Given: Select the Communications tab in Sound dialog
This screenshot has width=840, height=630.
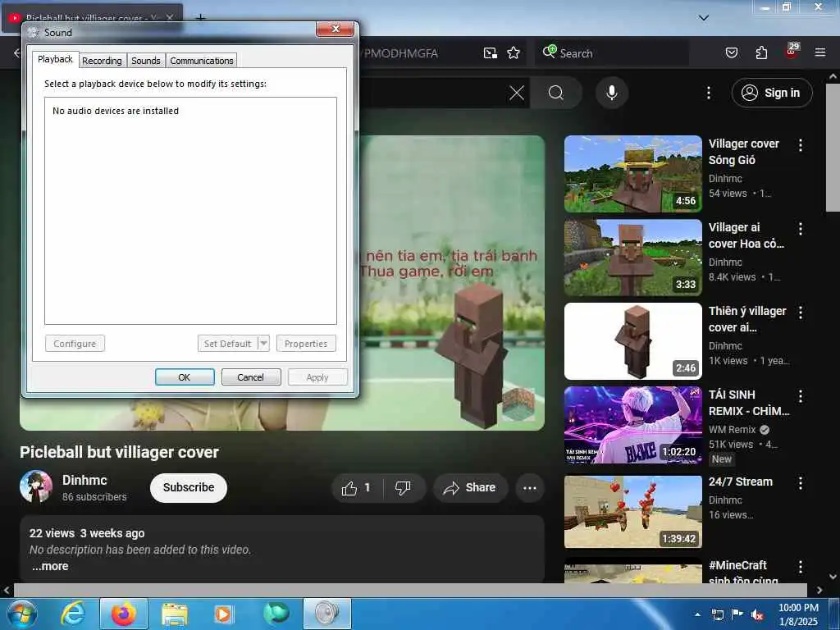Looking at the screenshot, I should (x=202, y=61).
